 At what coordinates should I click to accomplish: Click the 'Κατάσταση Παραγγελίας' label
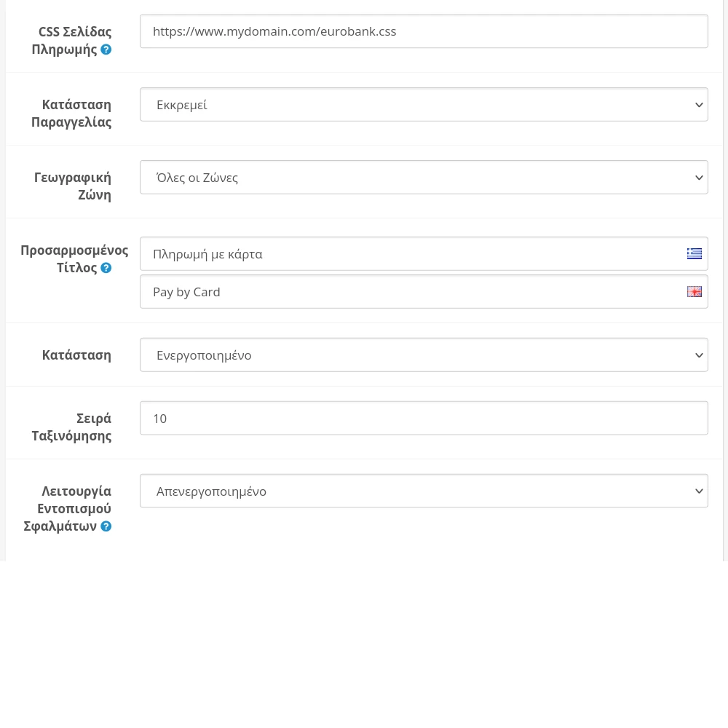(71, 114)
